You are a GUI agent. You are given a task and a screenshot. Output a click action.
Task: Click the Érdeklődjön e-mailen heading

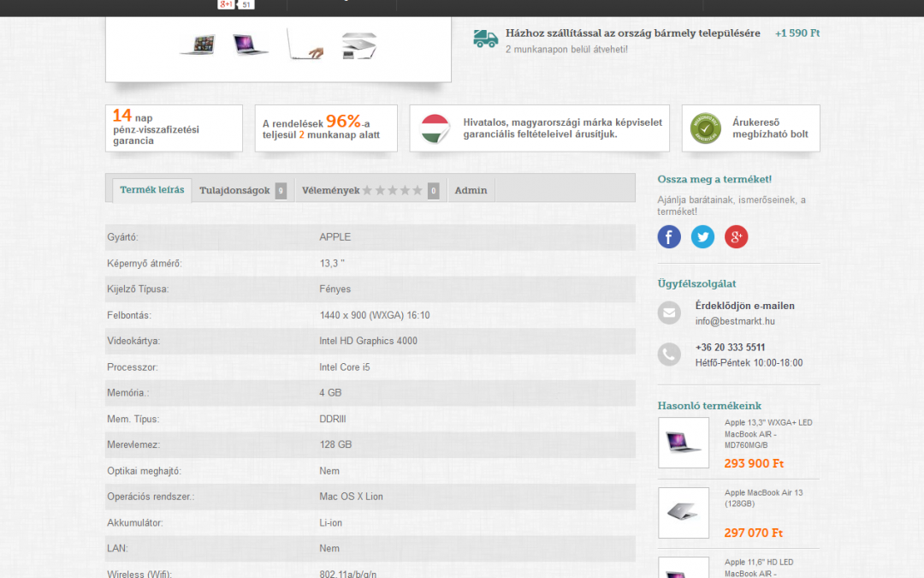point(745,306)
